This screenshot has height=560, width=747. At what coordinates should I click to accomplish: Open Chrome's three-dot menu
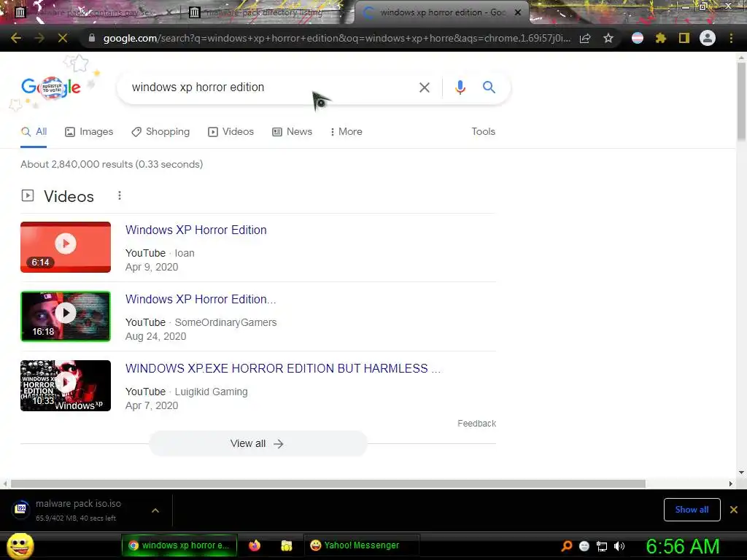pos(731,38)
